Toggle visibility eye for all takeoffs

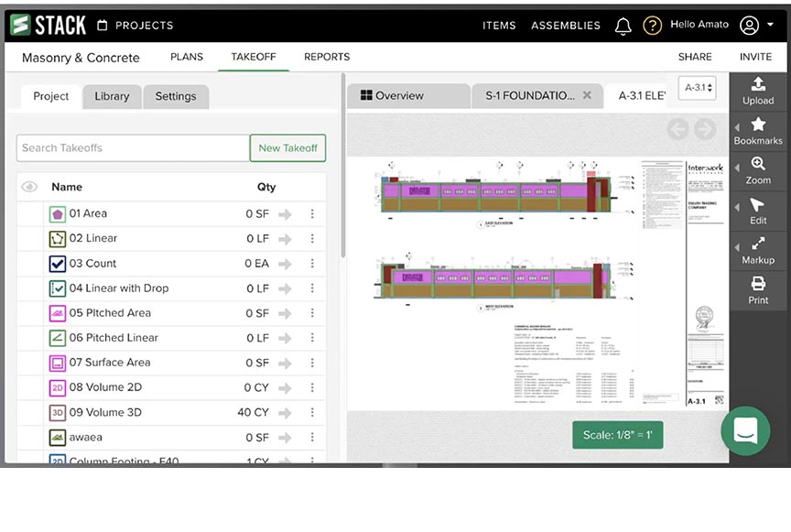(29, 187)
